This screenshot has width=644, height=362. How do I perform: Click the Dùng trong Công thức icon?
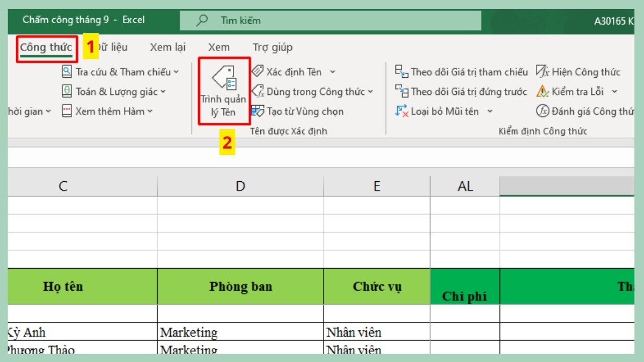[x=258, y=91]
